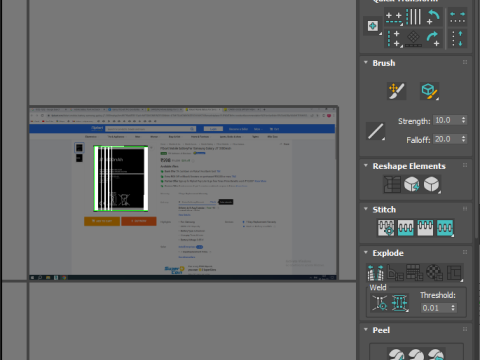Viewport: 480px width, 360px height.
Task: Click the weld Threshold input field
Action: [435, 308]
